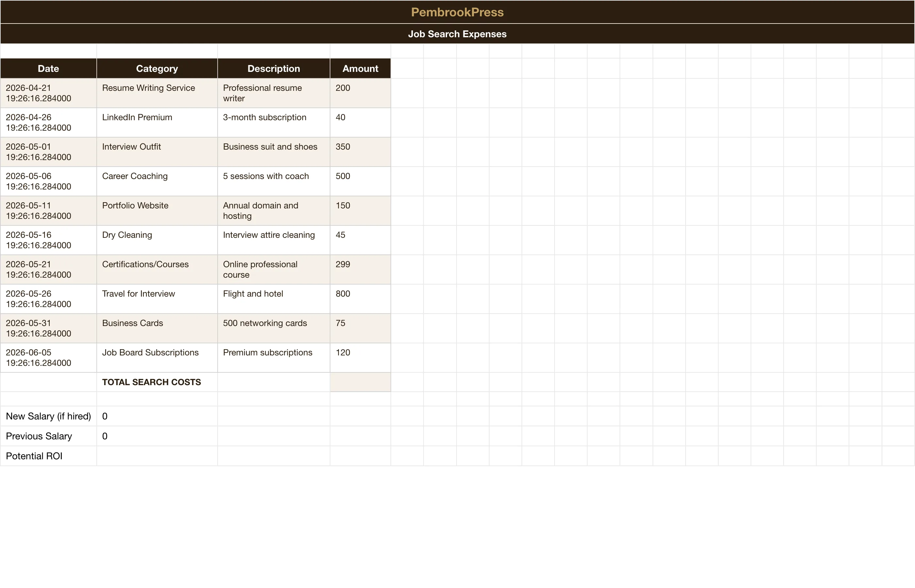Click the New Salary value cell
The image size is (915, 588).
[x=157, y=416]
